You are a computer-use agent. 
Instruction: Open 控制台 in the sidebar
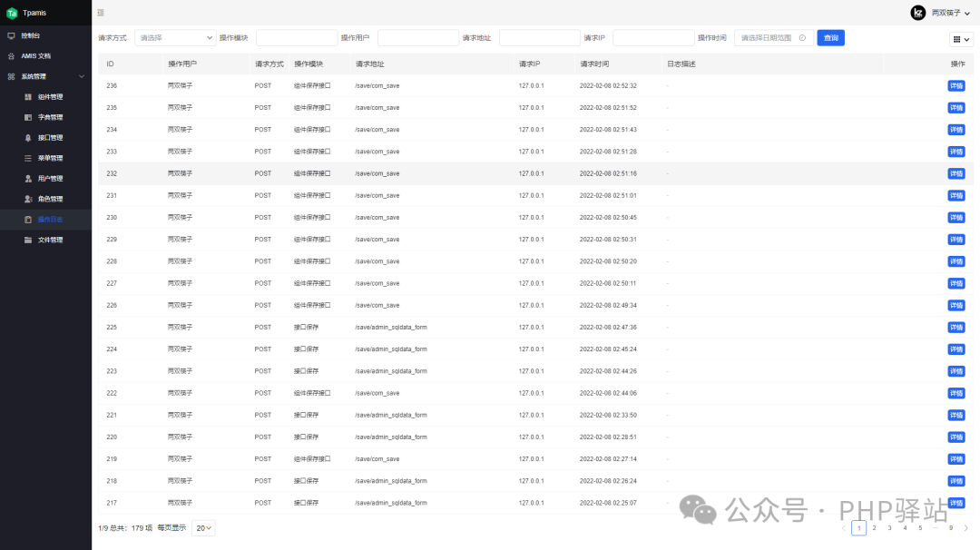[31, 35]
